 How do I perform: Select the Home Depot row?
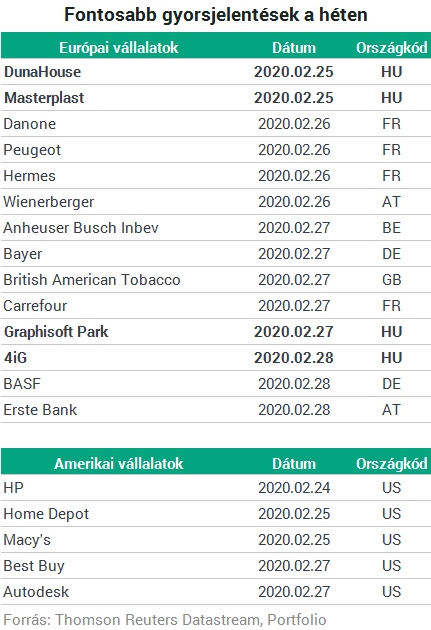click(x=216, y=514)
